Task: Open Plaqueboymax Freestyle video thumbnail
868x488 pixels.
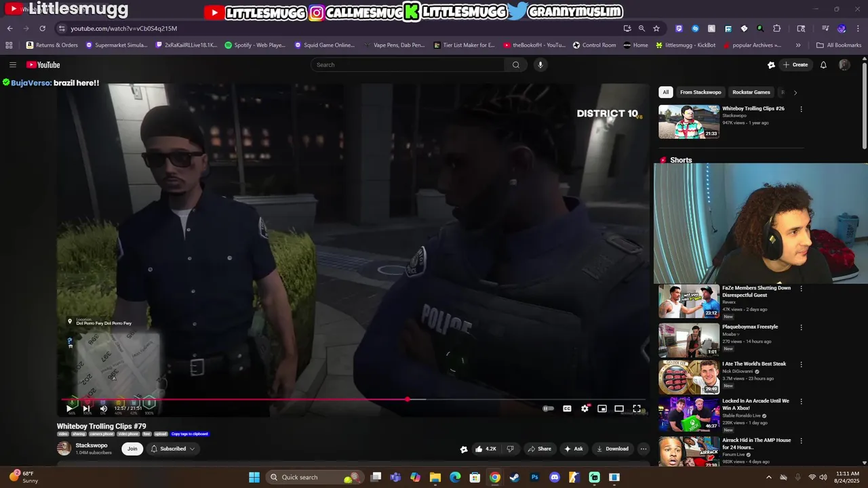Action: (x=689, y=340)
